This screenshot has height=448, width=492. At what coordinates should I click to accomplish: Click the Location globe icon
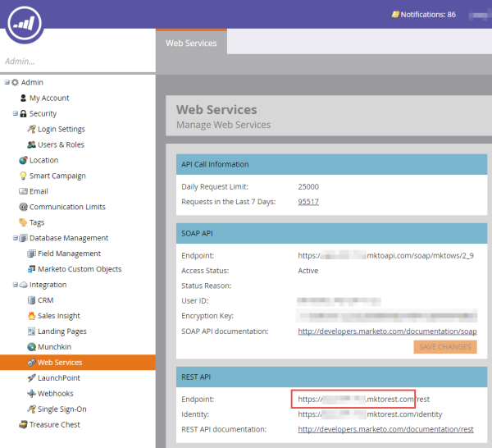coord(23,160)
